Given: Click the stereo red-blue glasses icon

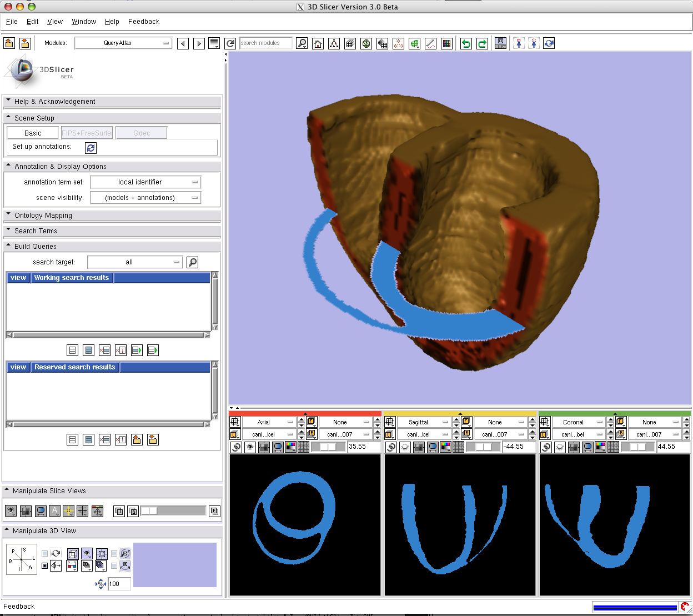Looking at the screenshot, I should tap(72, 566).
